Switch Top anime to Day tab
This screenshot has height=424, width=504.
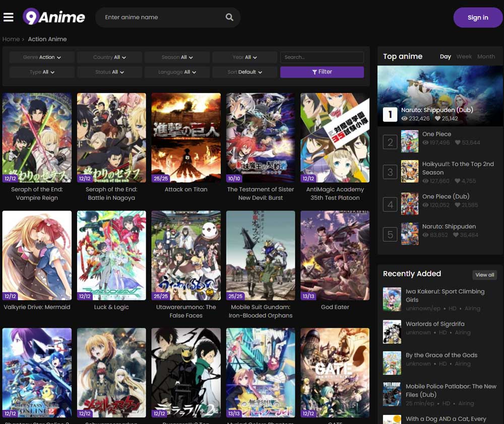tap(445, 56)
